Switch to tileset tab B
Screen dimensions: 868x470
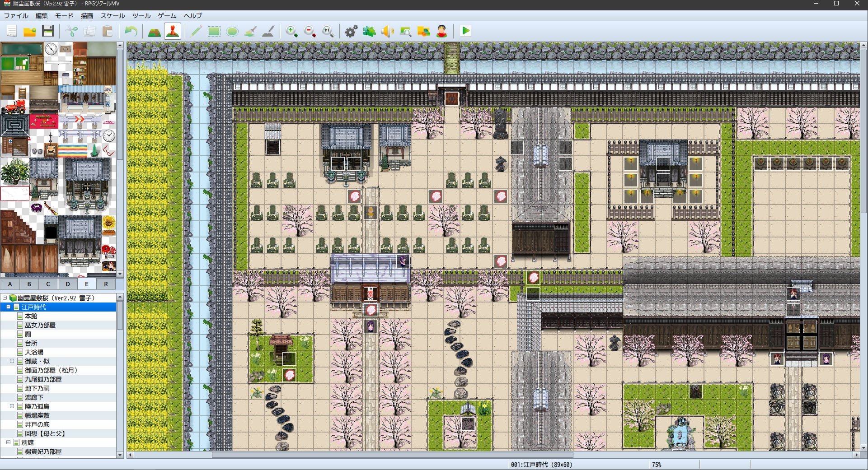pos(29,284)
